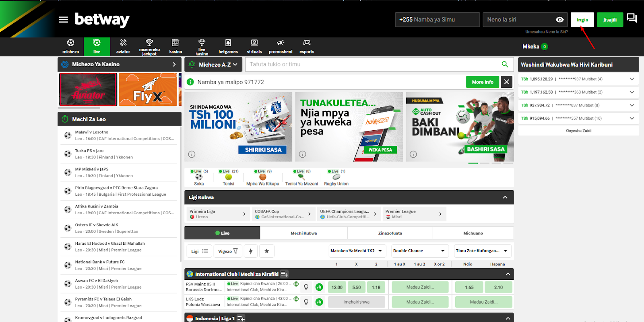Open stats chart icon for FSV Mainz match
The image size is (644, 322).
coord(319,287)
